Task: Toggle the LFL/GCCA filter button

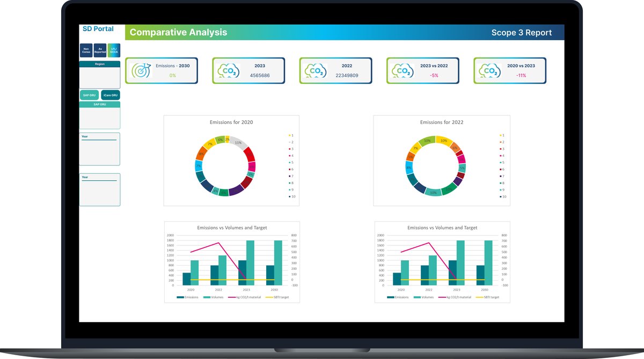Action: [x=114, y=50]
